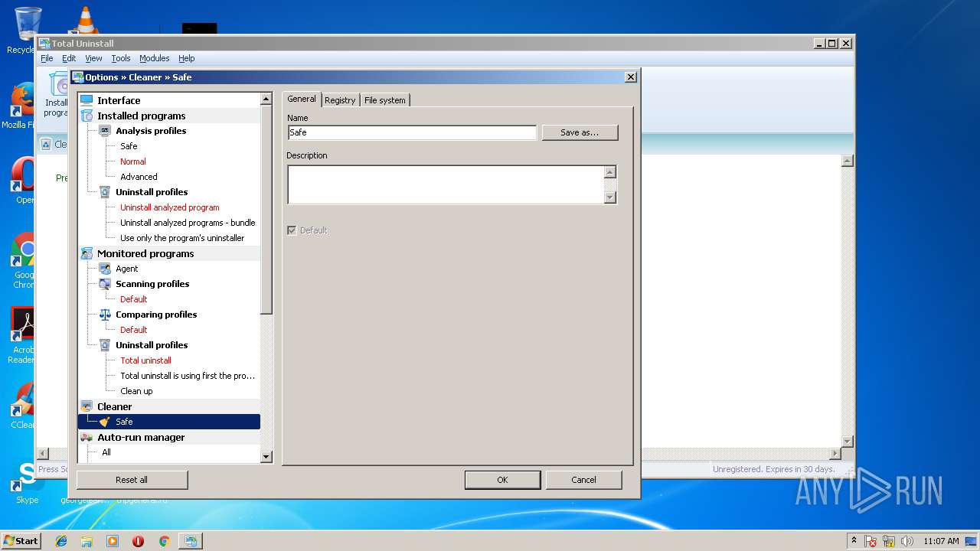Click the Installed programs Uninstall profiles trash icon

point(105,192)
